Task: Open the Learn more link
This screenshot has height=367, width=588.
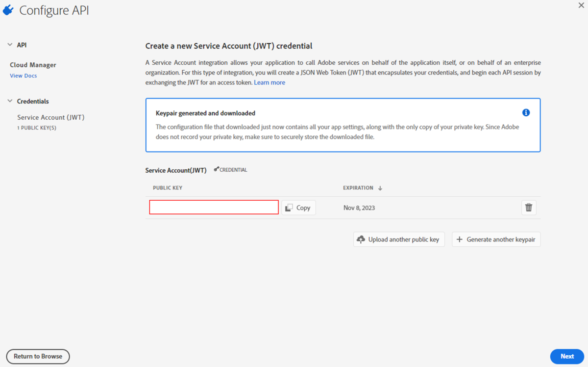Action: coord(269,82)
